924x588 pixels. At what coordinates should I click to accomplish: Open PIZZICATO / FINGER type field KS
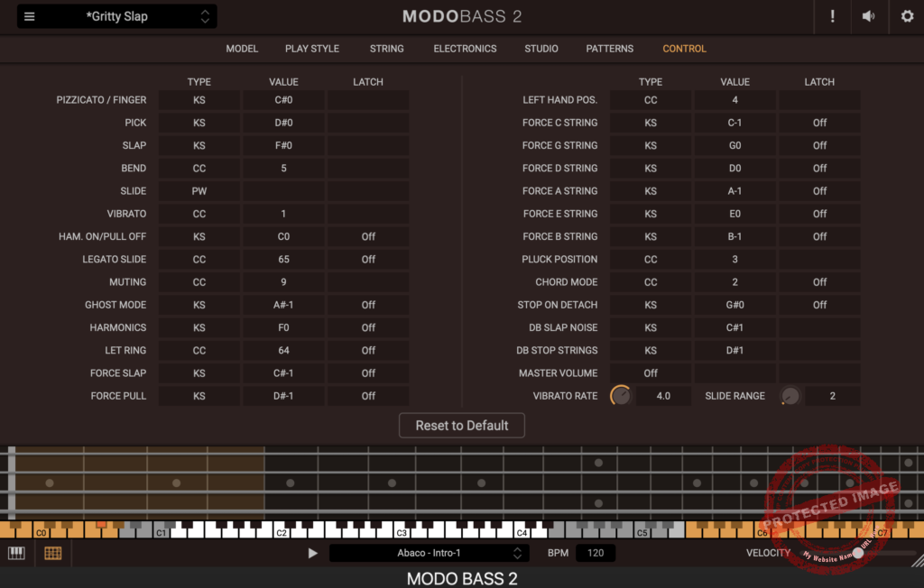[x=199, y=100]
